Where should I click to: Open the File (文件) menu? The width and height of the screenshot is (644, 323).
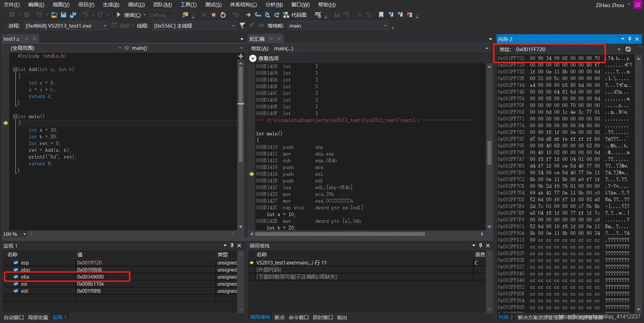[x=11, y=5]
